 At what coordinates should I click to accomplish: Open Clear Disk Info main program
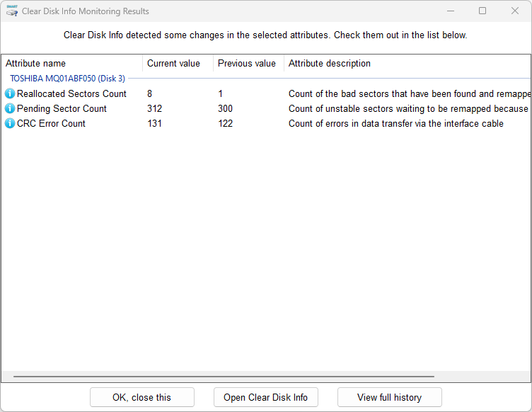coord(265,397)
